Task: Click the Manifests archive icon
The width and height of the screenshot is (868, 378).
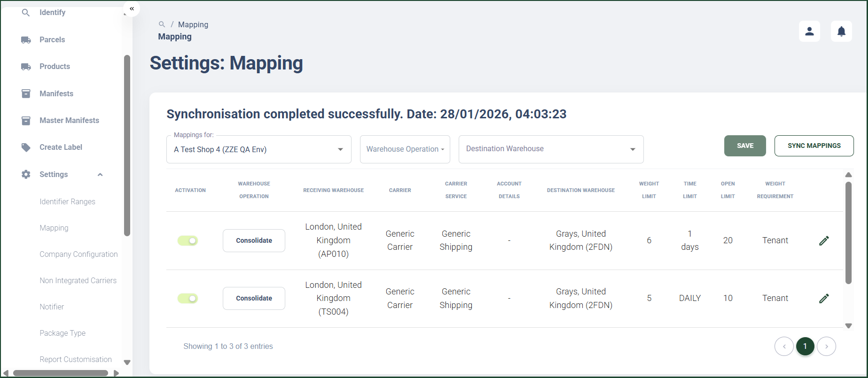Action: [x=26, y=93]
